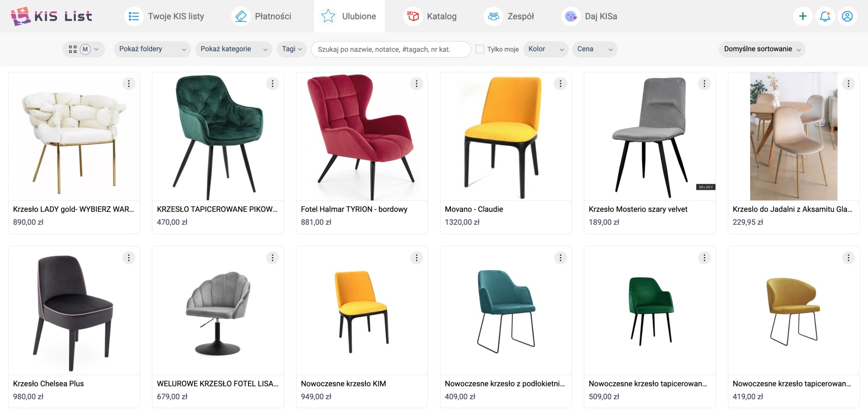Click the search by name input field

pyautogui.click(x=391, y=49)
